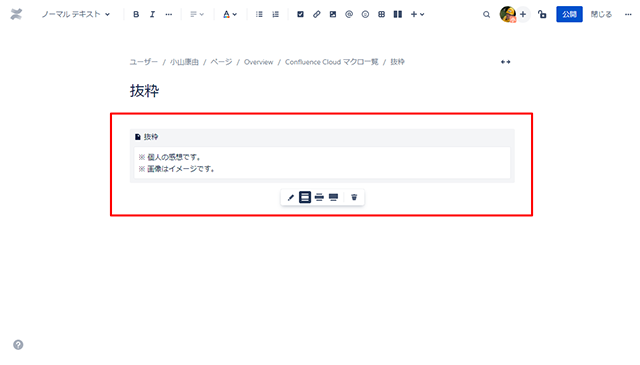Insert a link
Screen dimensions: 640x365
317,14
